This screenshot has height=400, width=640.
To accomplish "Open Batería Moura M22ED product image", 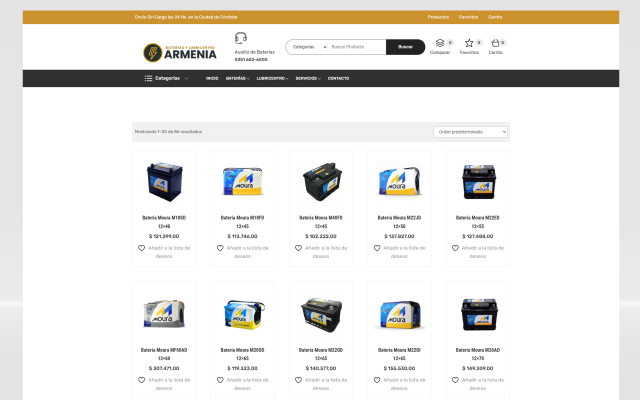I will point(478,182).
